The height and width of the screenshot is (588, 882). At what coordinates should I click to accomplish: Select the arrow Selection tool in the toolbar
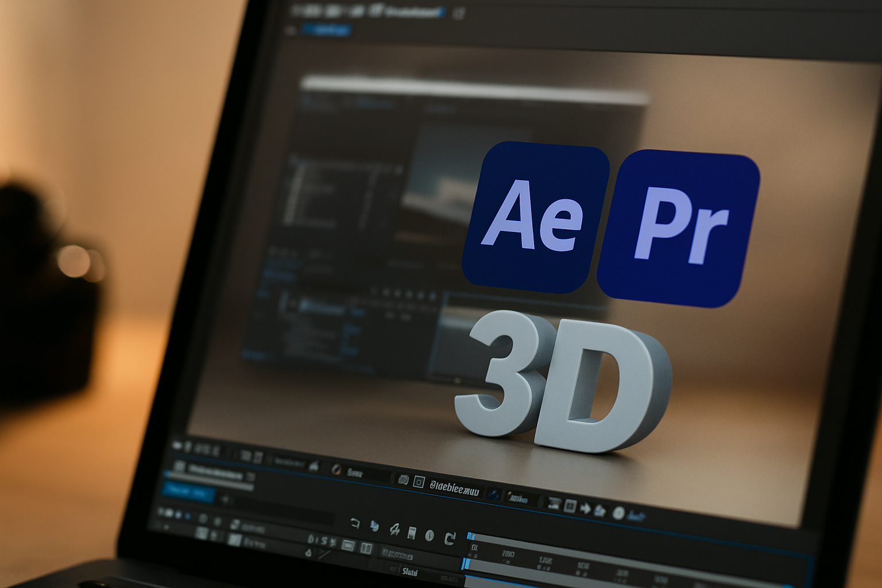tap(374, 525)
